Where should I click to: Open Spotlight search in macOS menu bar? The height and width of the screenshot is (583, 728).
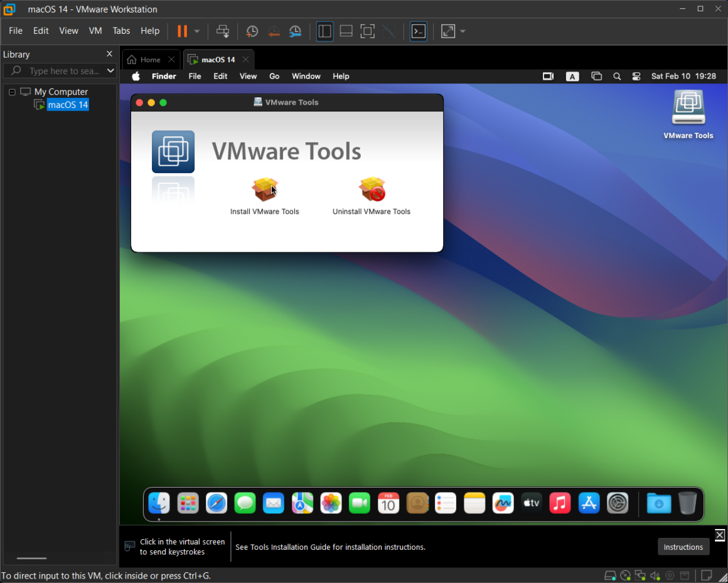[616, 76]
